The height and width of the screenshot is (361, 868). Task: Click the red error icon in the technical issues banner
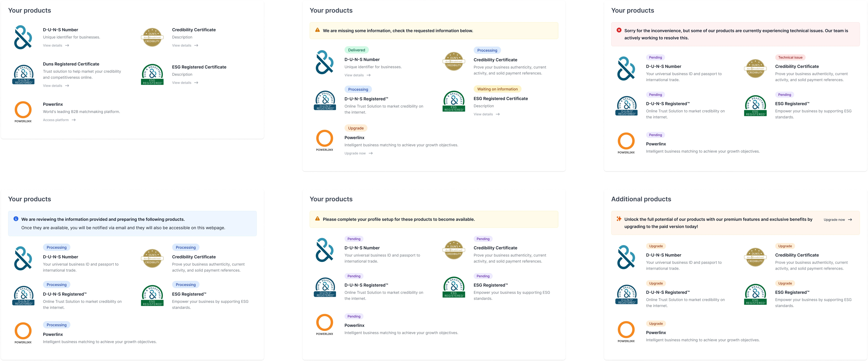click(x=619, y=30)
